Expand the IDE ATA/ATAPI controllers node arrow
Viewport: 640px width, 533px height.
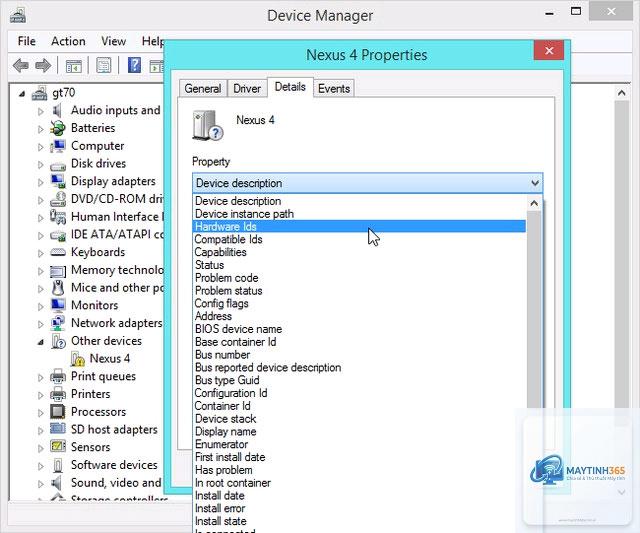point(40,235)
